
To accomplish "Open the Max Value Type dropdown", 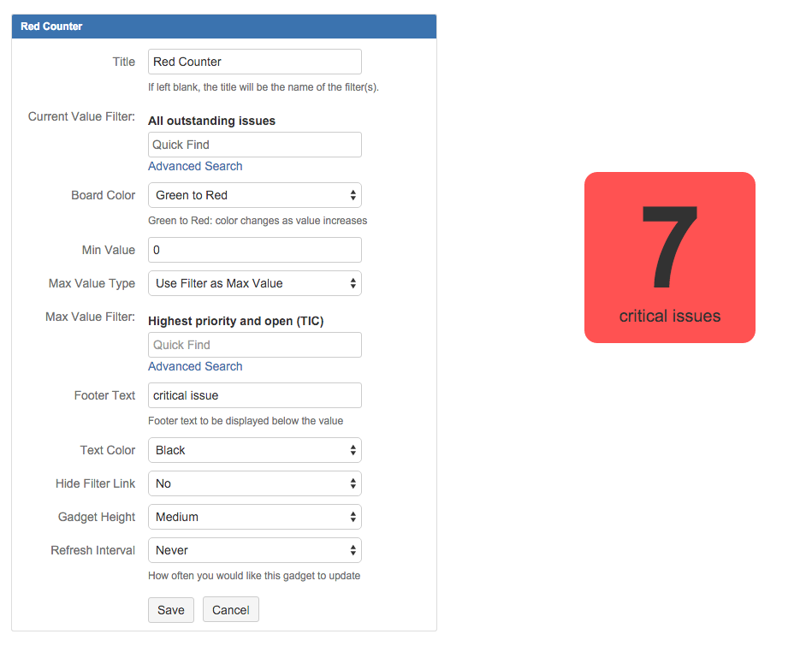I will (x=254, y=283).
